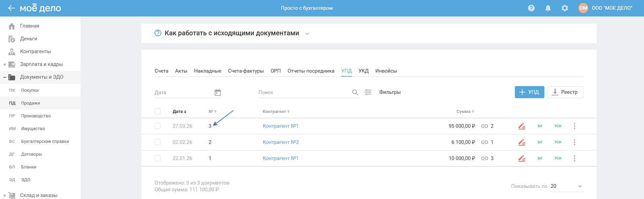The image size is (644, 199).
Task: Switch to the УКД tab
Action: [x=364, y=71]
